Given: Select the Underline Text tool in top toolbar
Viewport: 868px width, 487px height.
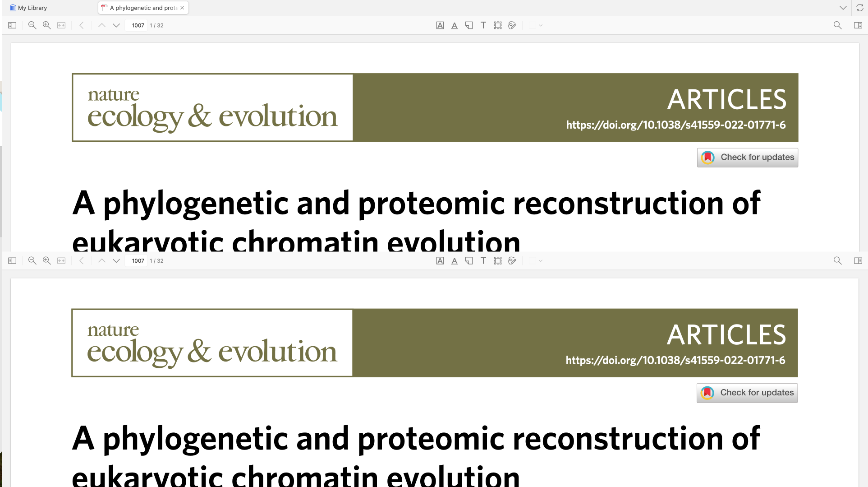Looking at the screenshot, I should [455, 25].
